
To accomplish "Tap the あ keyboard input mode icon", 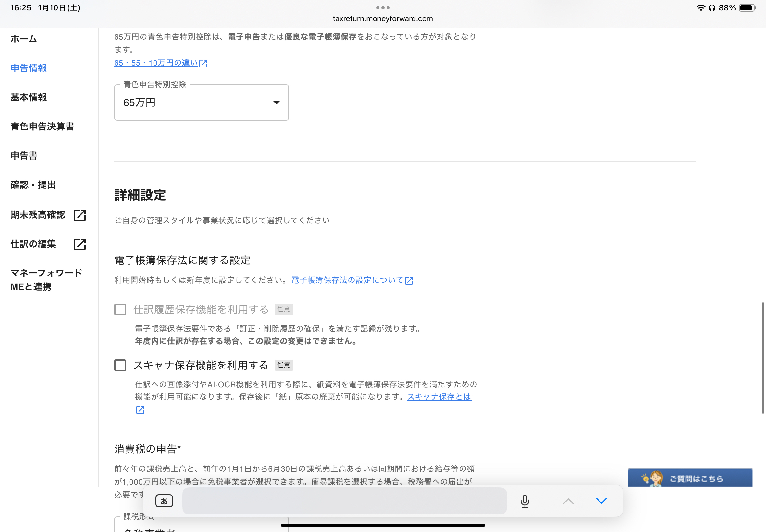I will tap(164, 501).
